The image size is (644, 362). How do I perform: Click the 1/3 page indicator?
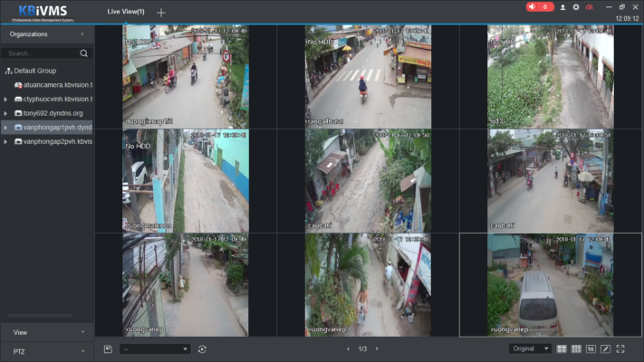362,348
